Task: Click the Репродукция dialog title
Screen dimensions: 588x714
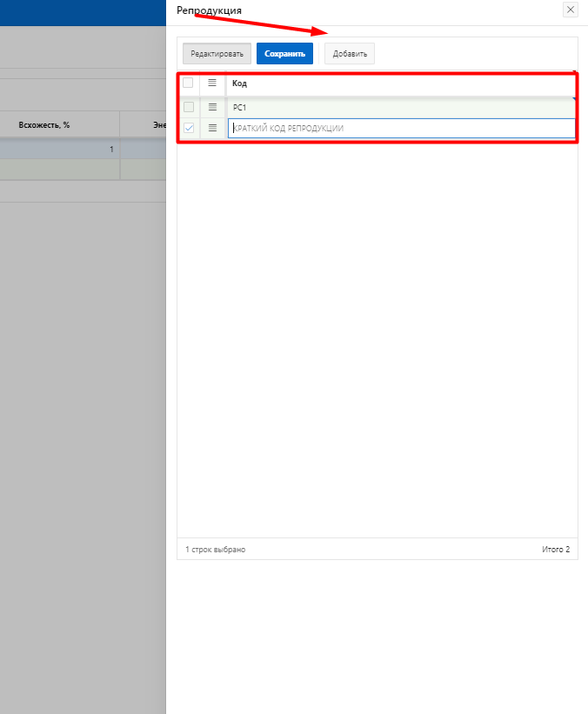Action: 209,10
